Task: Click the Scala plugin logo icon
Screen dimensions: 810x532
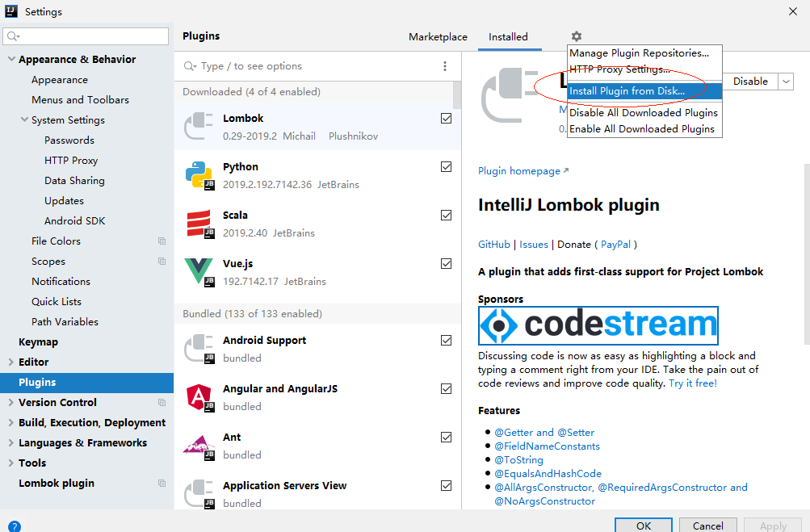Action: [x=199, y=223]
